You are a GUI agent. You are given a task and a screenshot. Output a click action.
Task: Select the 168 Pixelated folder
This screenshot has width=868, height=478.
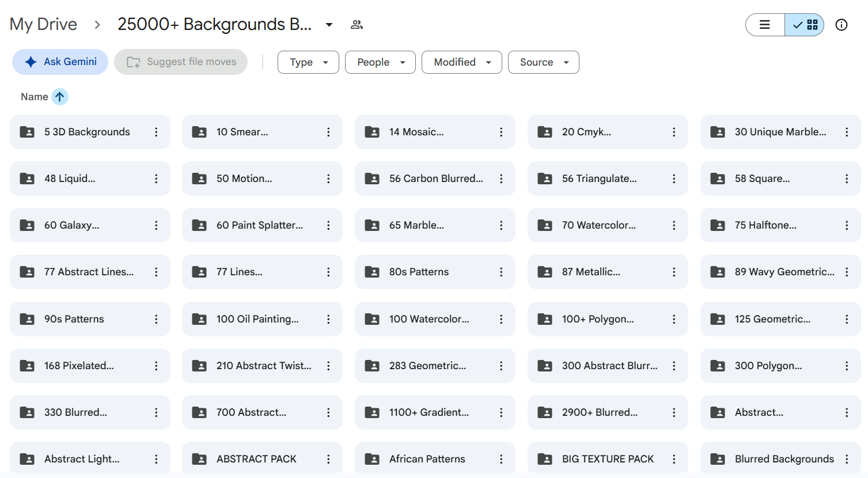pos(90,366)
